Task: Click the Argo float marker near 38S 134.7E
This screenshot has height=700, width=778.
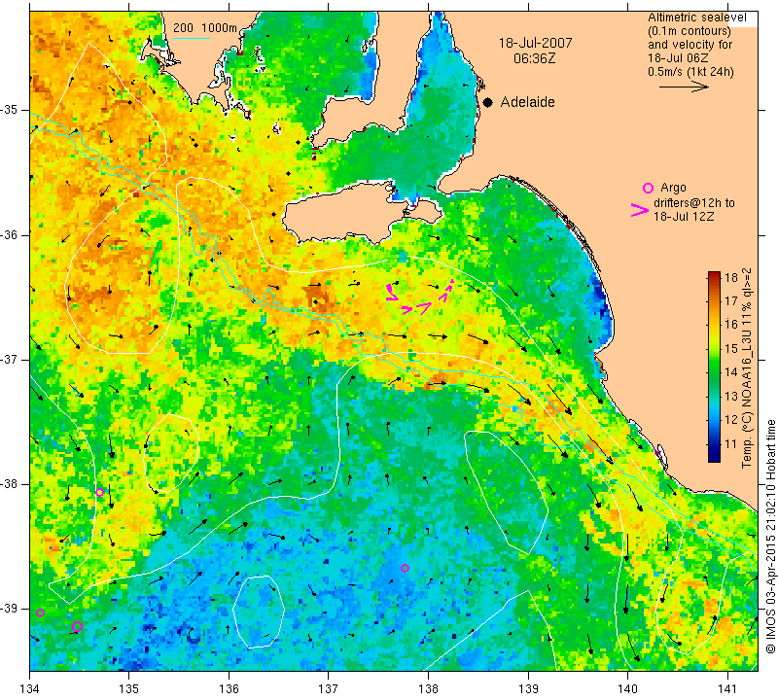Action: coord(100,492)
